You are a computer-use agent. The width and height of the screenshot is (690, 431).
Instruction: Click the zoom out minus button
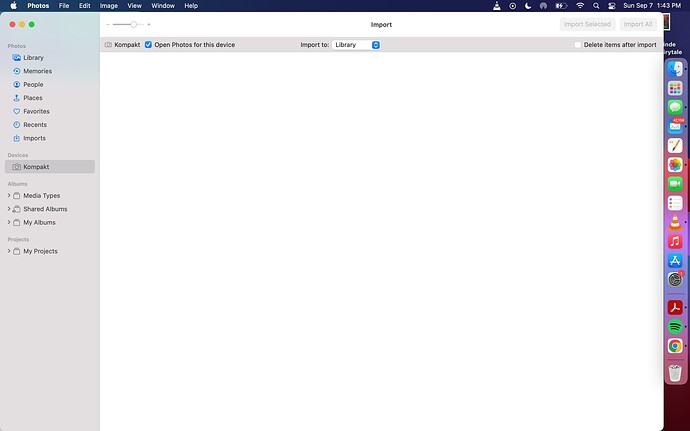(108, 25)
